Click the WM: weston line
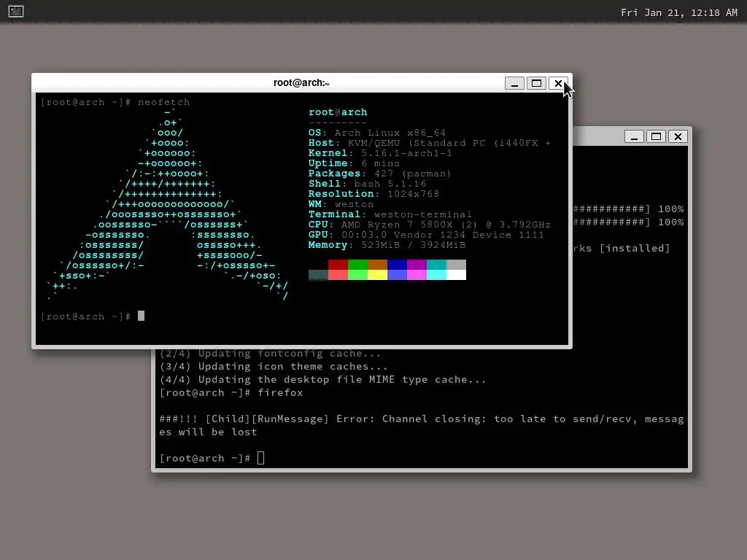Viewport: 747px width, 560px height. [x=341, y=204]
